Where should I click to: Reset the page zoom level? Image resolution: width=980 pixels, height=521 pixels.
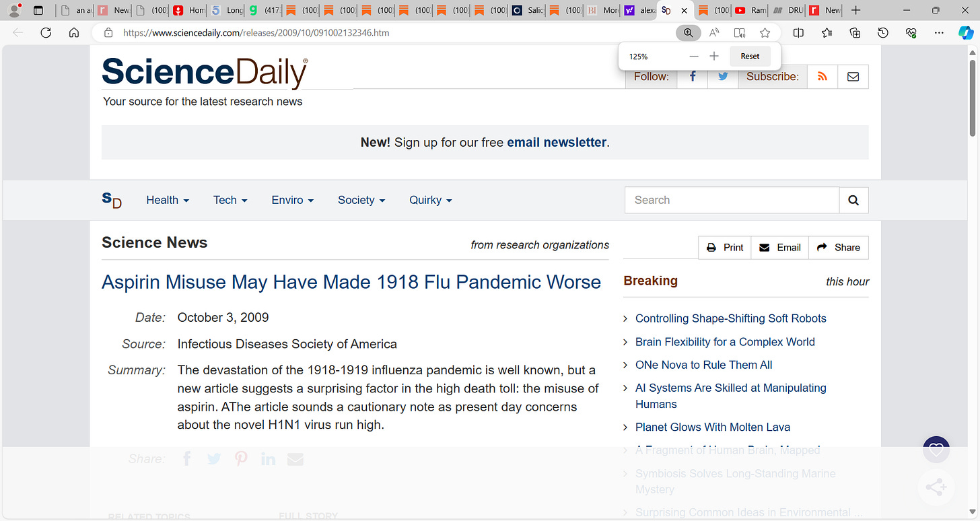point(750,57)
